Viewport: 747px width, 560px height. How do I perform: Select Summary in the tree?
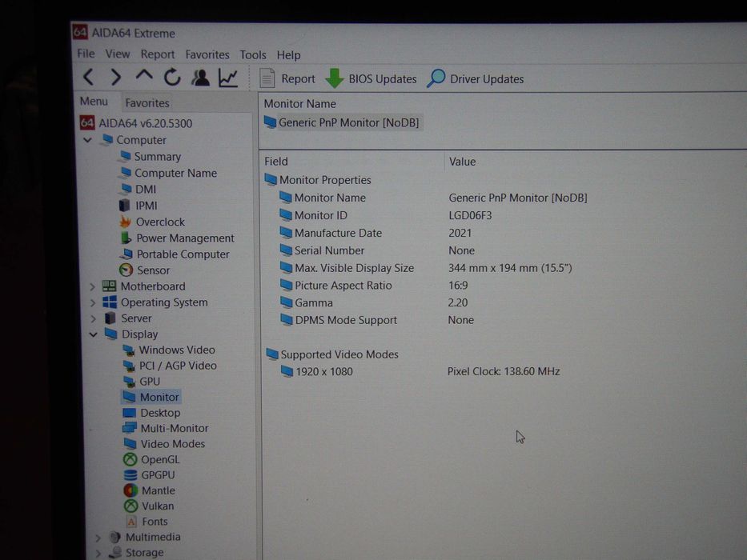(150, 157)
